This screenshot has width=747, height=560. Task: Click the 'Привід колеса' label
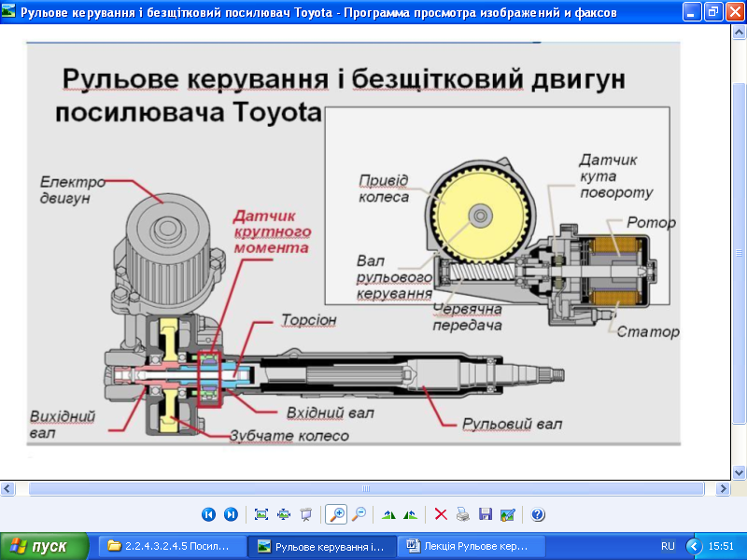[x=384, y=189]
